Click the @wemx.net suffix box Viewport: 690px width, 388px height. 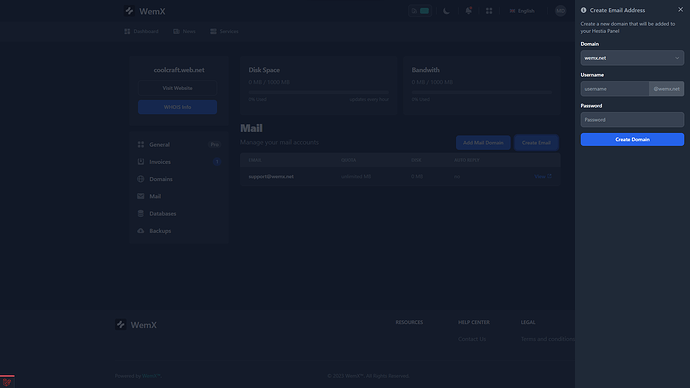click(666, 88)
